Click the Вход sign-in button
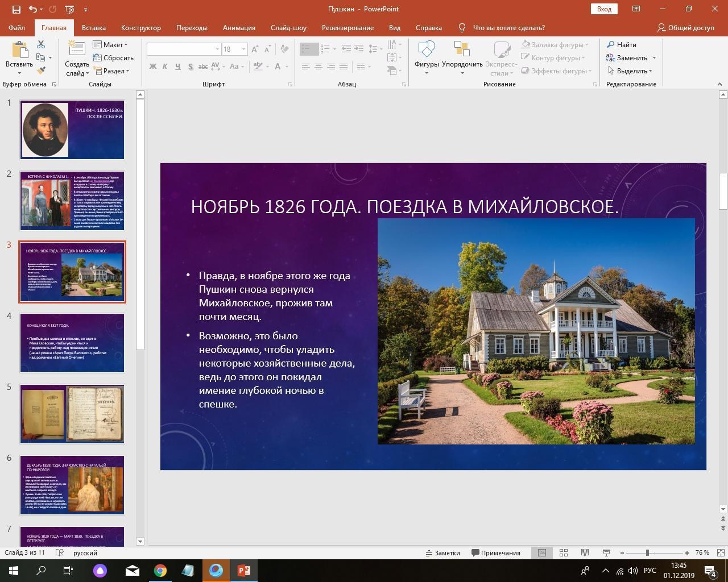 point(604,9)
